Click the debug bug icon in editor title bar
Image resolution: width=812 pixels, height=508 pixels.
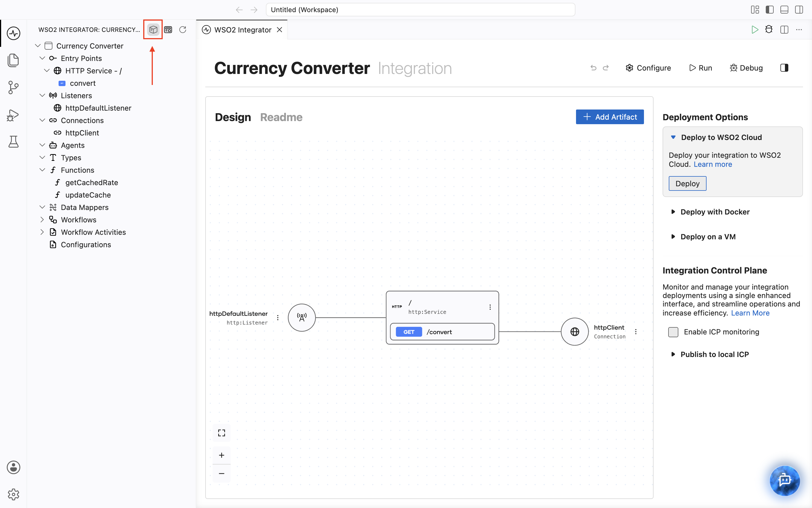[769, 30]
